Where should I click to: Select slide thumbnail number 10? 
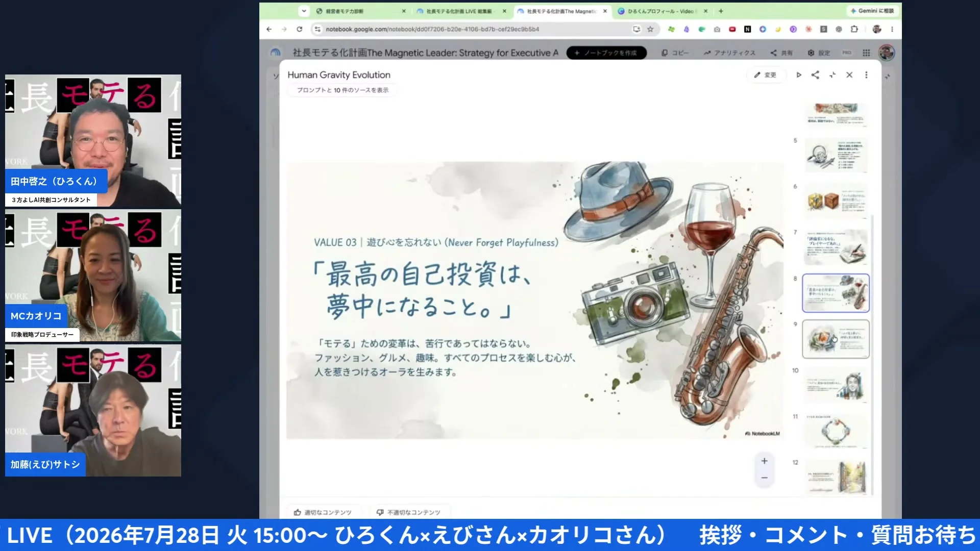pyautogui.click(x=836, y=385)
